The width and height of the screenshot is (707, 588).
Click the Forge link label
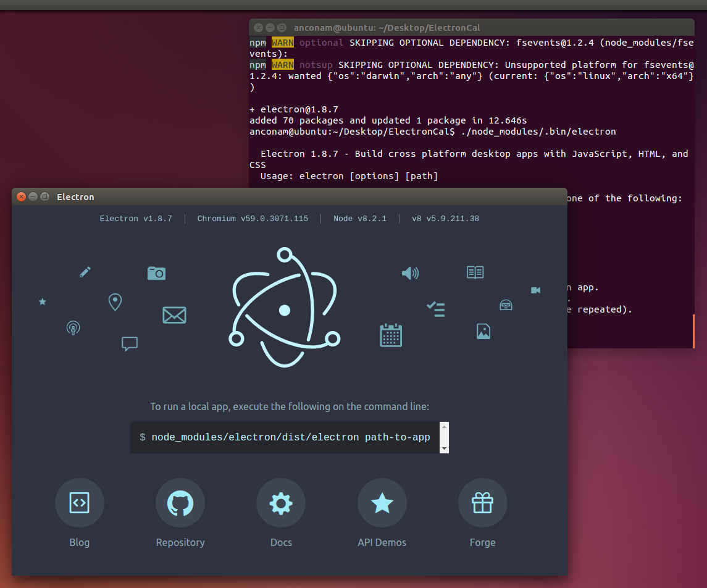point(482,542)
